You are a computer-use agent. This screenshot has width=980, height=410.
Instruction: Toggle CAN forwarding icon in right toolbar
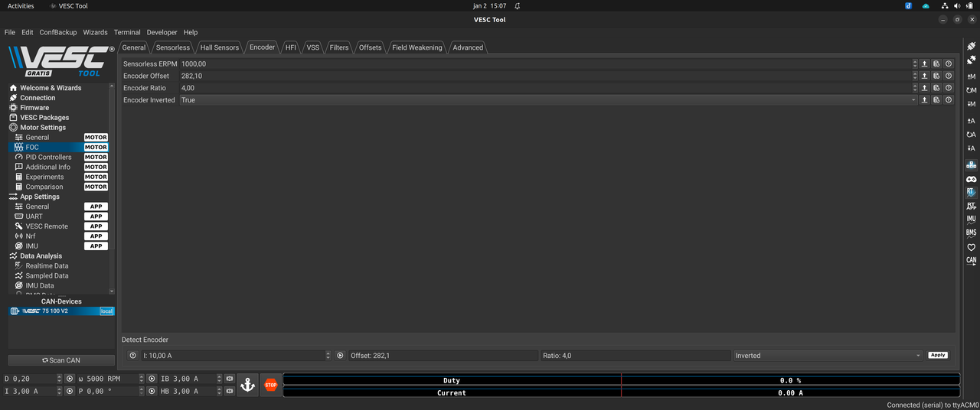click(x=971, y=261)
